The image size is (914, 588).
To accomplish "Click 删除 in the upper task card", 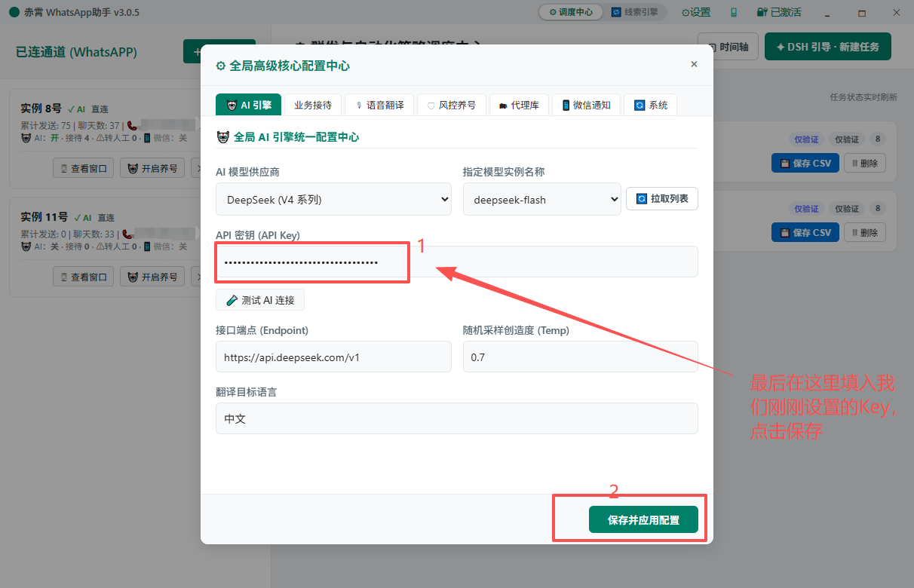I will click(x=864, y=163).
